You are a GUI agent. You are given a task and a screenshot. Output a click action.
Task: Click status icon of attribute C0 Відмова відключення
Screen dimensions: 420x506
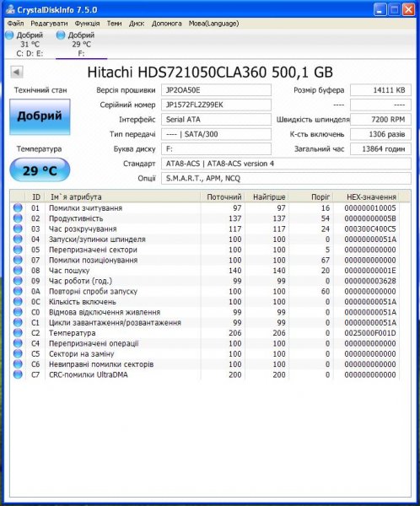pos(18,312)
